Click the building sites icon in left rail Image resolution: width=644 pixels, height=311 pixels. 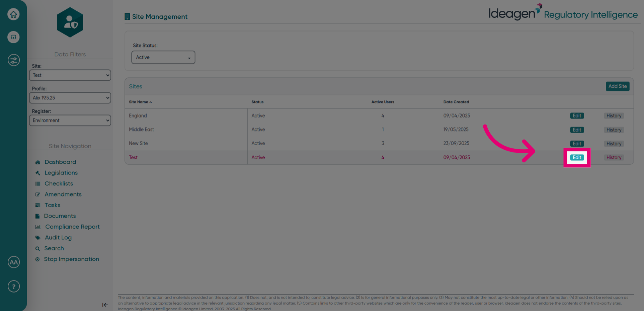point(13,37)
